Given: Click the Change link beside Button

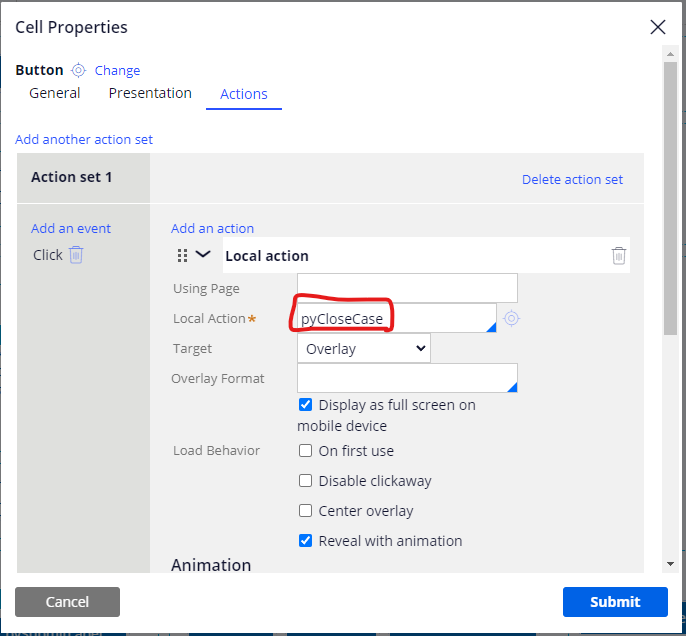Looking at the screenshot, I should (117, 70).
